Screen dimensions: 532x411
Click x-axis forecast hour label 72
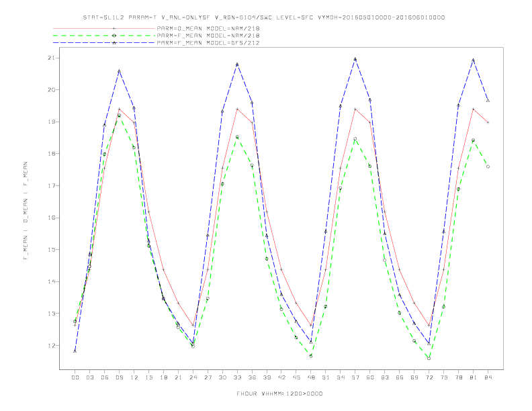(429, 377)
